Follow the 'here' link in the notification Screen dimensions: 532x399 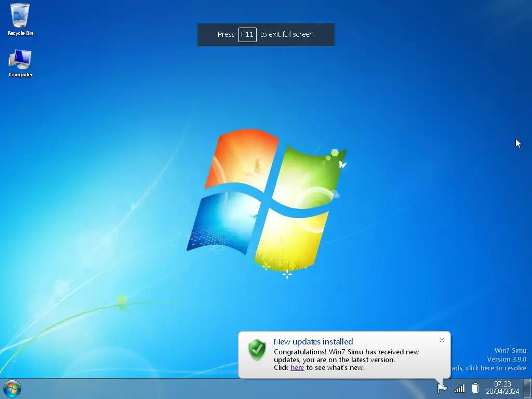(x=297, y=367)
